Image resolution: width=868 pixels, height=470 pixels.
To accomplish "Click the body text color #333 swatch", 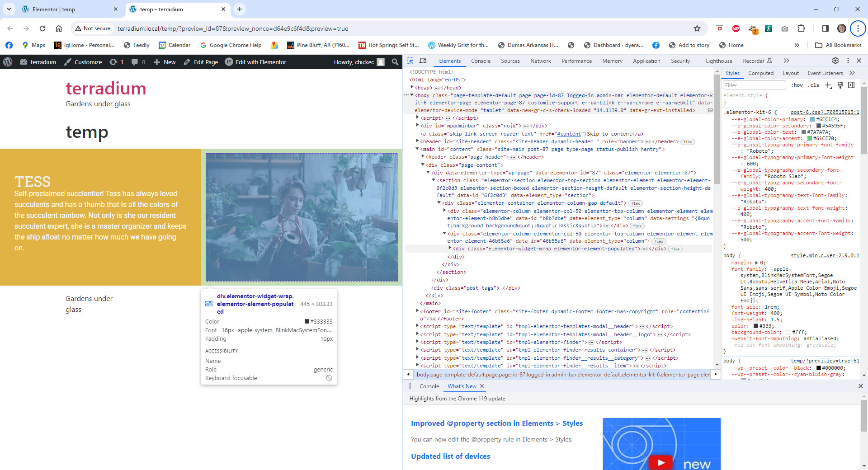I will tap(755, 326).
